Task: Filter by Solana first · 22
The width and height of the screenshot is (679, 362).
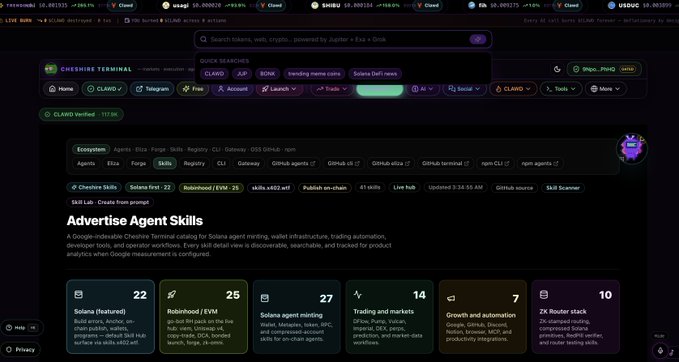Action: pyautogui.click(x=150, y=187)
